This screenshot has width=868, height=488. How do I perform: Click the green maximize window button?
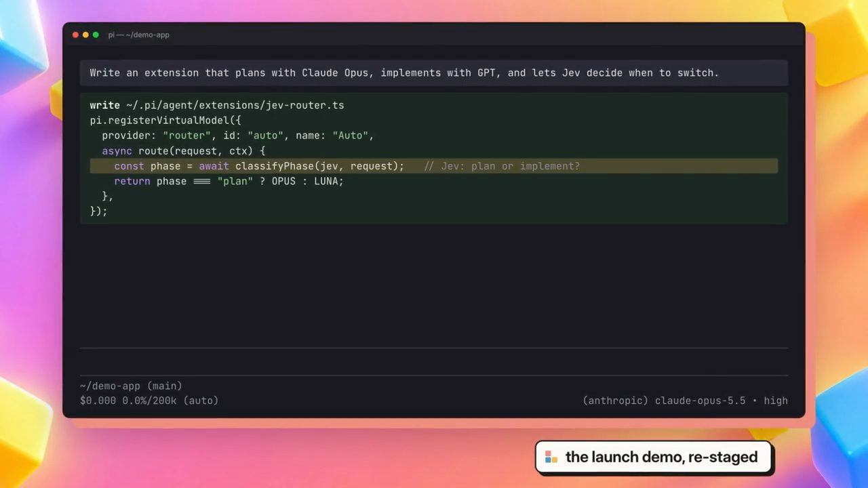click(96, 35)
